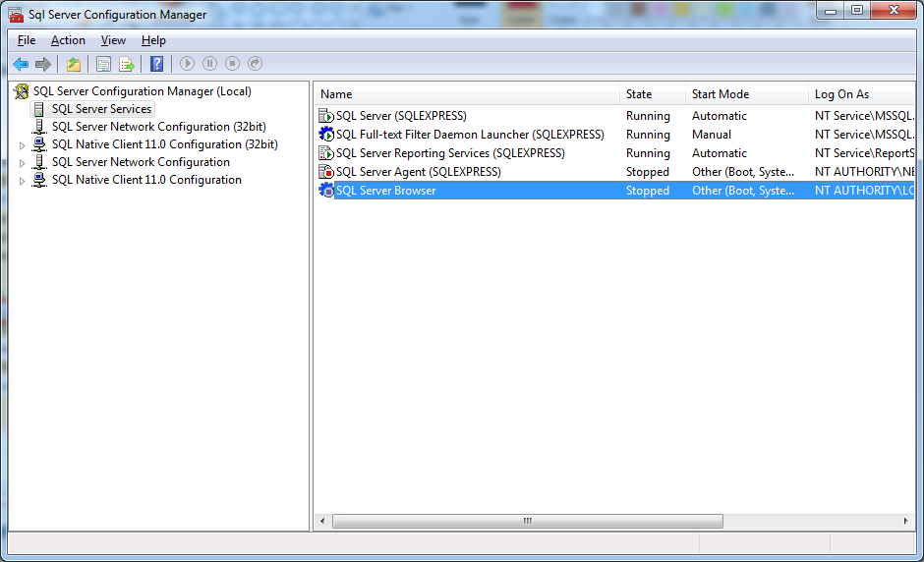924x562 pixels.
Task: Click the Restart Service toolbar button
Action: click(x=256, y=64)
